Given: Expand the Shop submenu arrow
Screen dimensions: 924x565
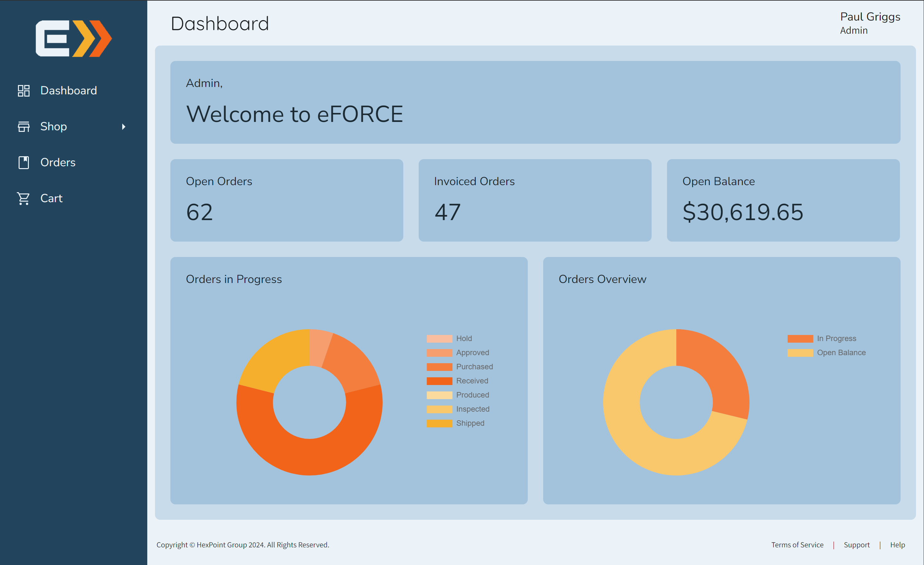Looking at the screenshot, I should [124, 127].
